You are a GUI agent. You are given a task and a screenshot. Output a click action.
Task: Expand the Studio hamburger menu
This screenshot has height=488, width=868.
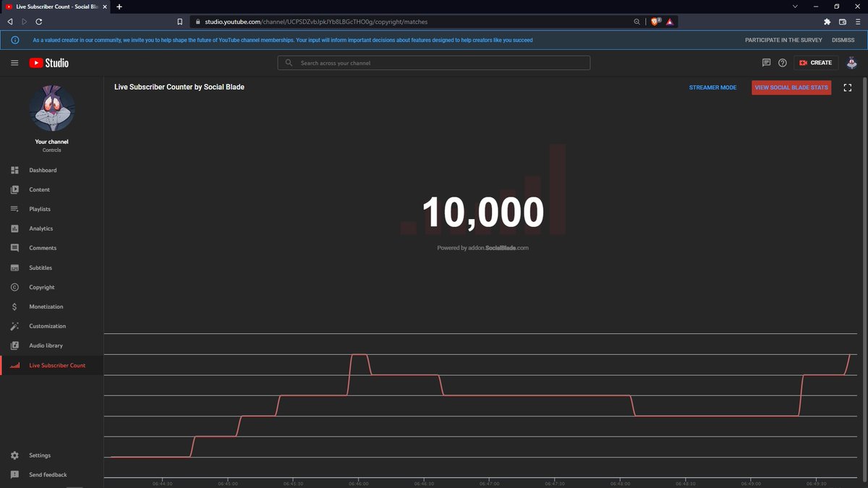pos(14,63)
